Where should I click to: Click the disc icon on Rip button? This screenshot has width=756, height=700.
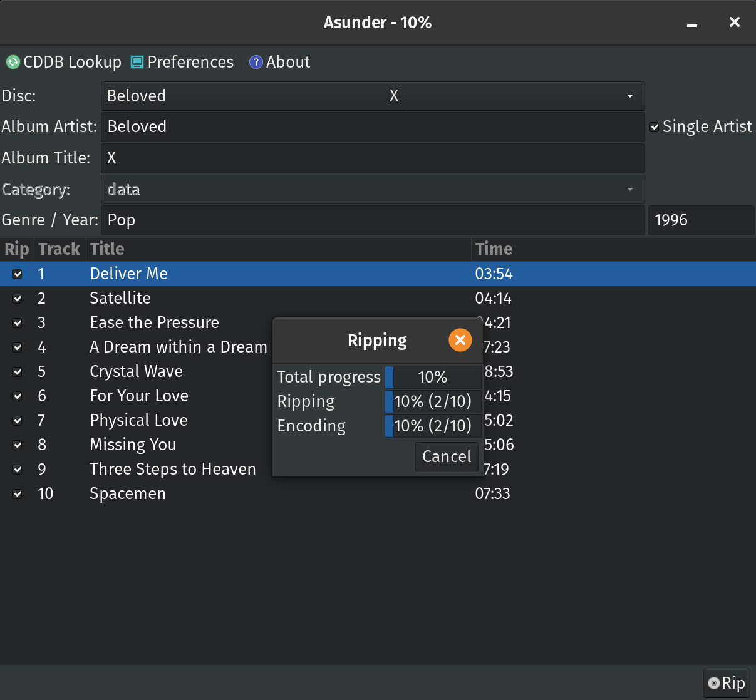click(713, 683)
